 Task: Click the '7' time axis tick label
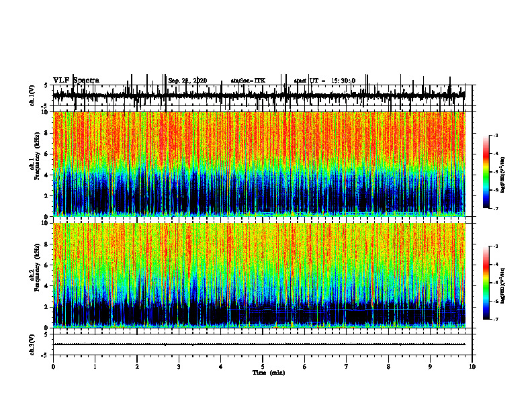tap(347, 366)
